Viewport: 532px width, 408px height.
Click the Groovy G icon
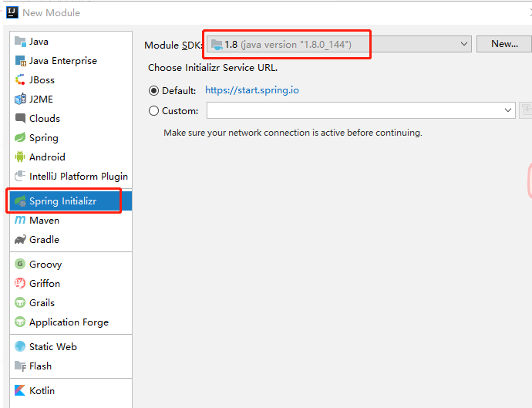click(20, 264)
